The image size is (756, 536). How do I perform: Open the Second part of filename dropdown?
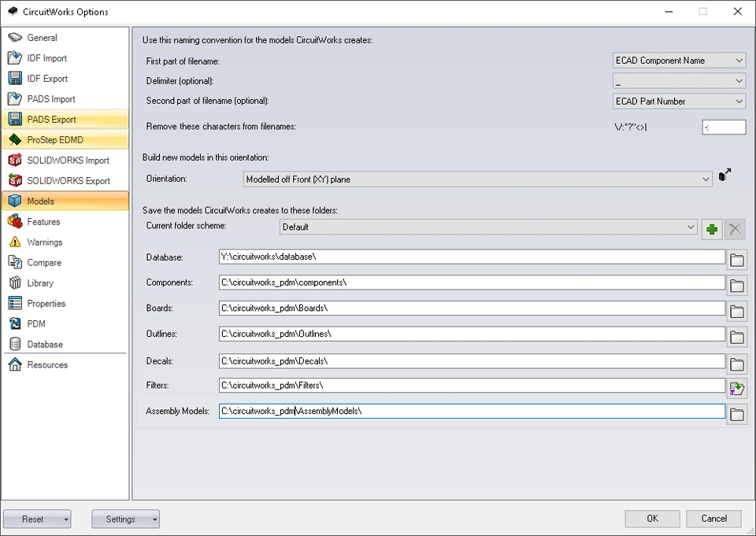coord(679,102)
